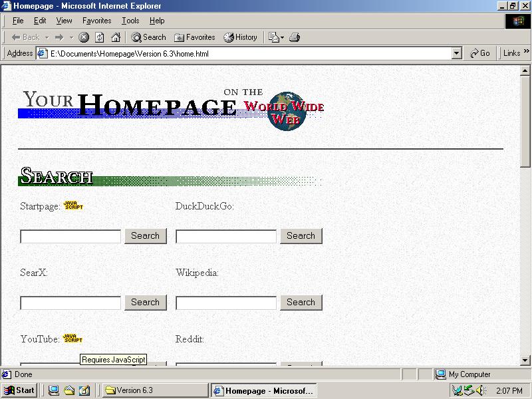Click the JavaScript badge next to Startpage
The height and width of the screenshot is (399, 532).
pos(73,205)
